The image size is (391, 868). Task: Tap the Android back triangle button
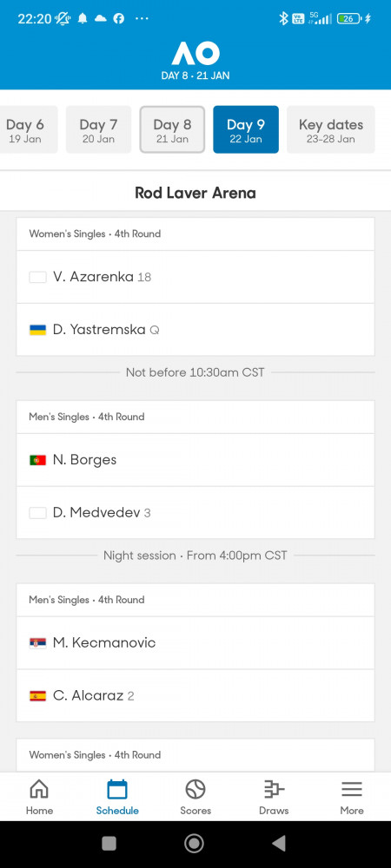coord(279,843)
